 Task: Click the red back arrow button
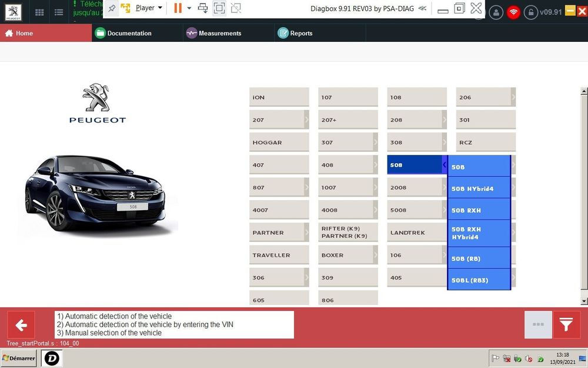tap(21, 324)
